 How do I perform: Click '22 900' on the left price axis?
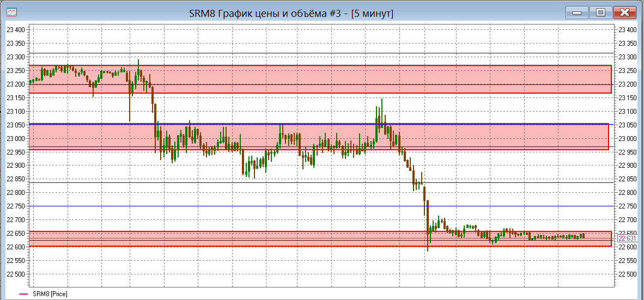point(16,166)
